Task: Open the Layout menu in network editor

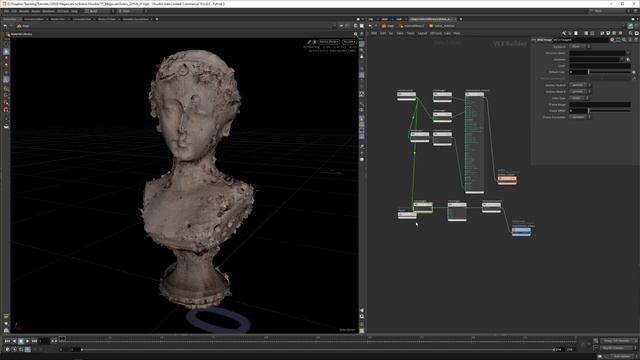Action: point(422,33)
